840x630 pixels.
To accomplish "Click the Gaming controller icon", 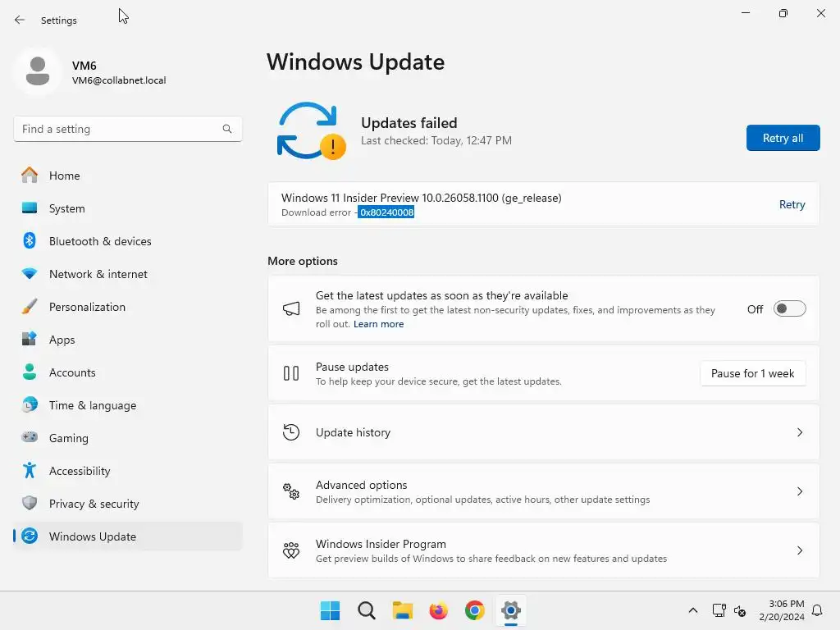I will click(30, 437).
